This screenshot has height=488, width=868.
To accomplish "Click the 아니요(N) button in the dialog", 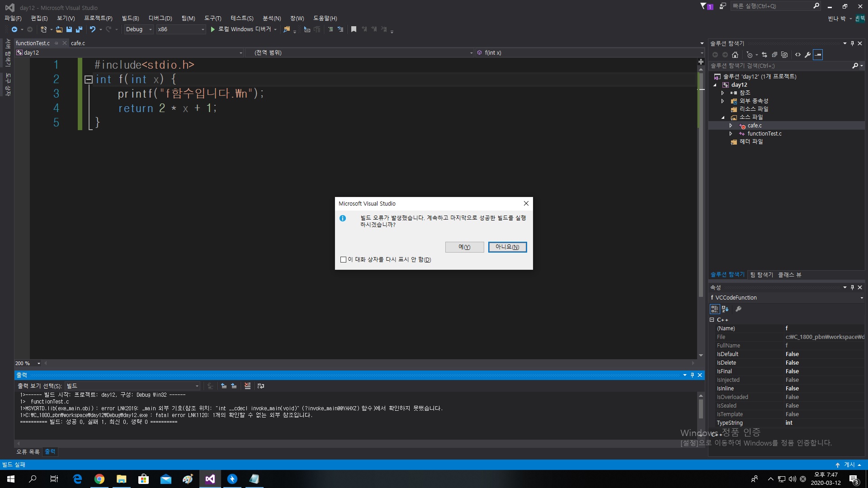I will point(507,247).
